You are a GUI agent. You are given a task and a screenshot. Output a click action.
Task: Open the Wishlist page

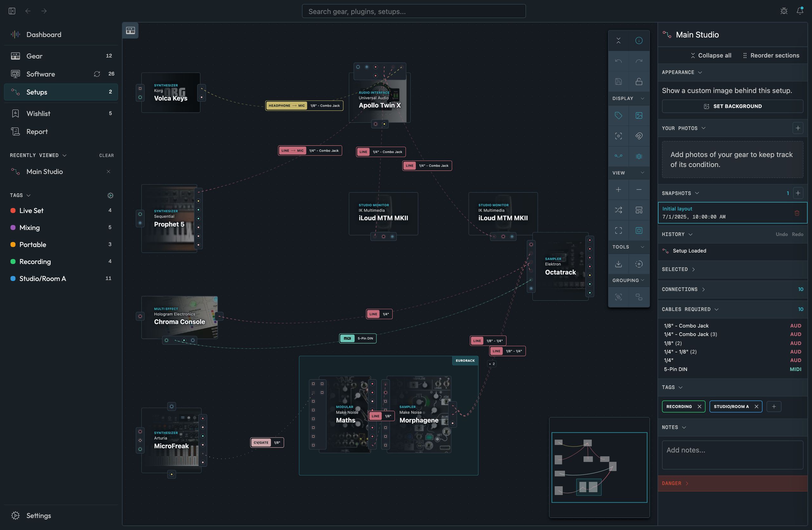(x=61, y=114)
